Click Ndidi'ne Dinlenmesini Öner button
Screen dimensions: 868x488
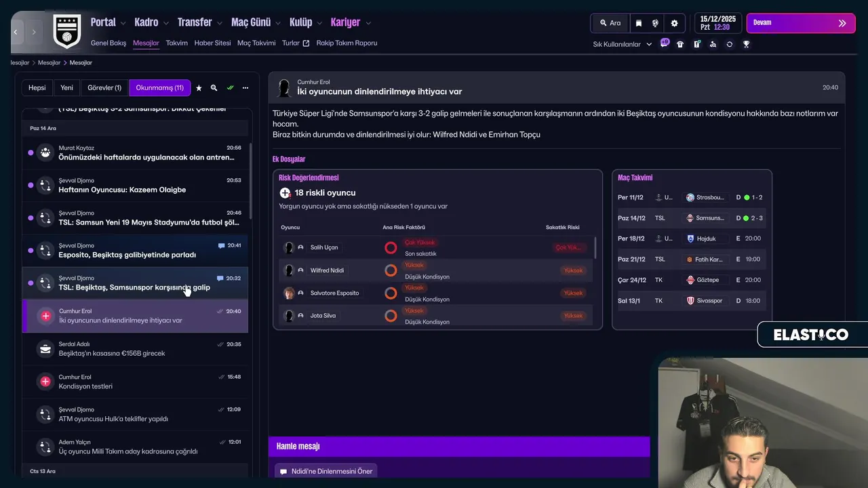point(325,471)
